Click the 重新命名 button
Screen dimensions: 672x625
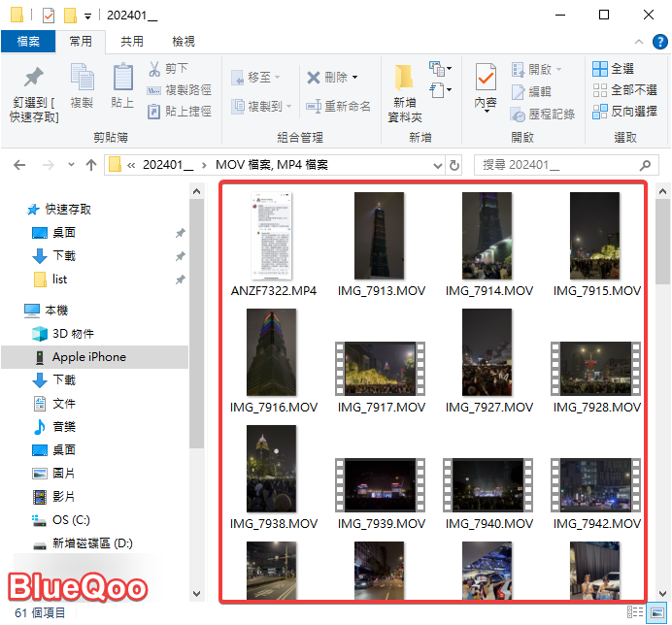click(338, 106)
